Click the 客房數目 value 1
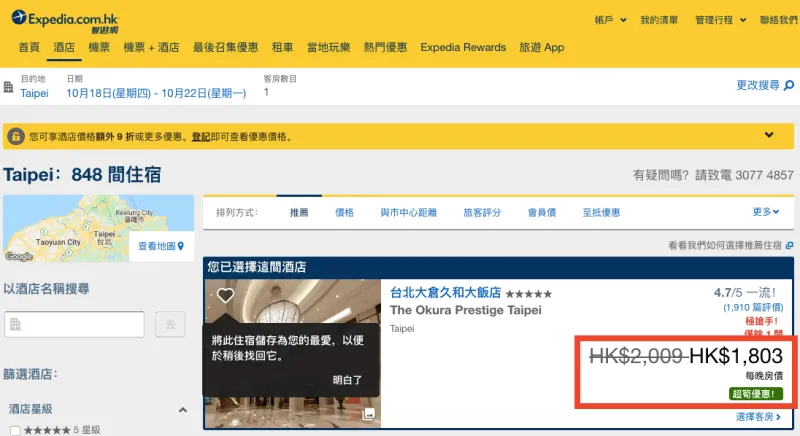The image size is (800, 436). click(x=266, y=92)
